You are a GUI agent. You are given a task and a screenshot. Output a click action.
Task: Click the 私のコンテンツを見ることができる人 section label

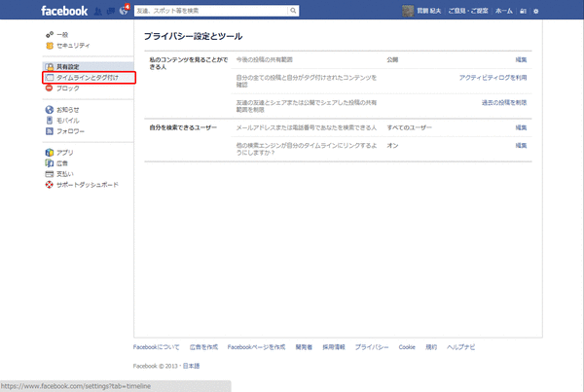[189, 63]
